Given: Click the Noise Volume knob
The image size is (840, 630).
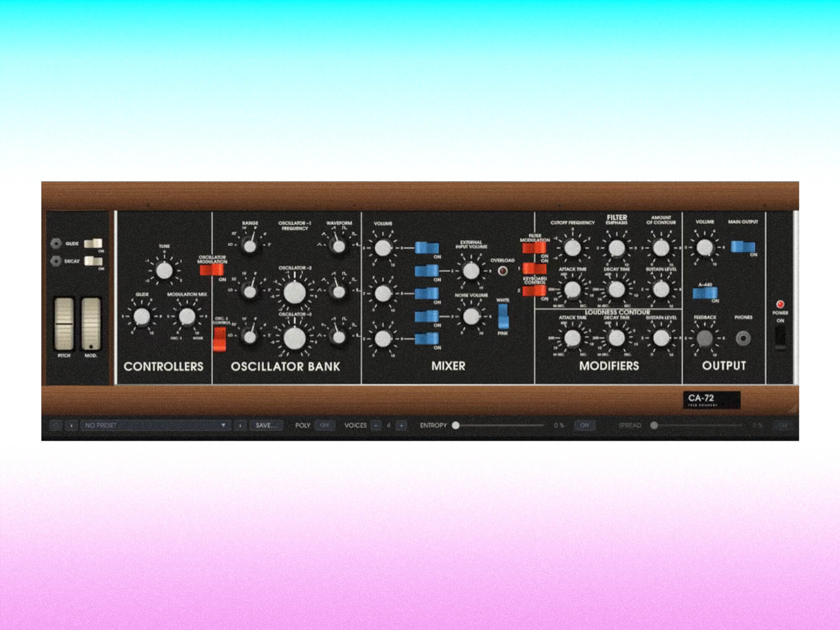Looking at the screenshot, I should (471, 317).
